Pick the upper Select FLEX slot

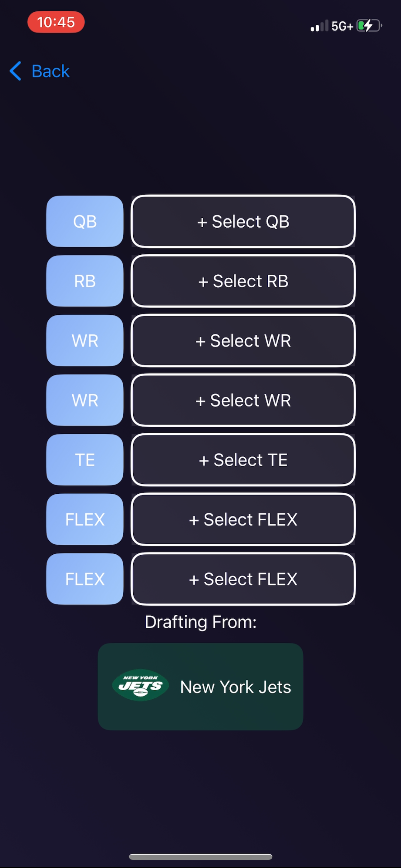click(243, 519)
